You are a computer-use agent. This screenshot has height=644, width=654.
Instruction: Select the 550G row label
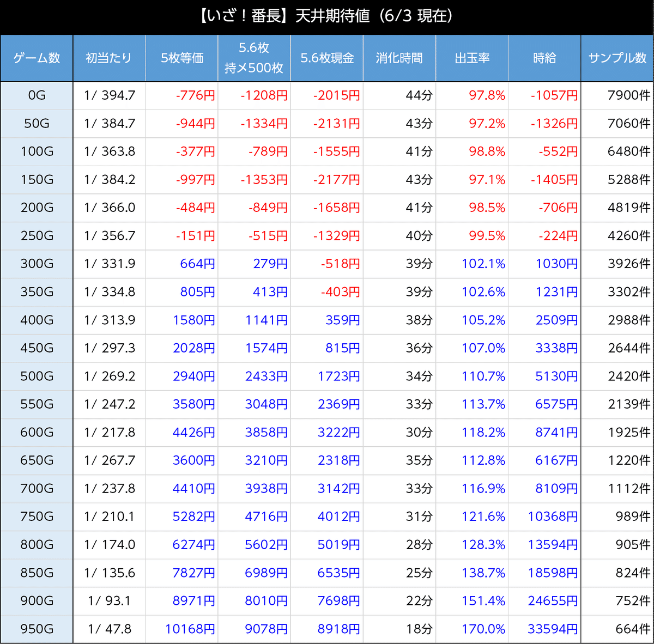(x=37, y=404)
